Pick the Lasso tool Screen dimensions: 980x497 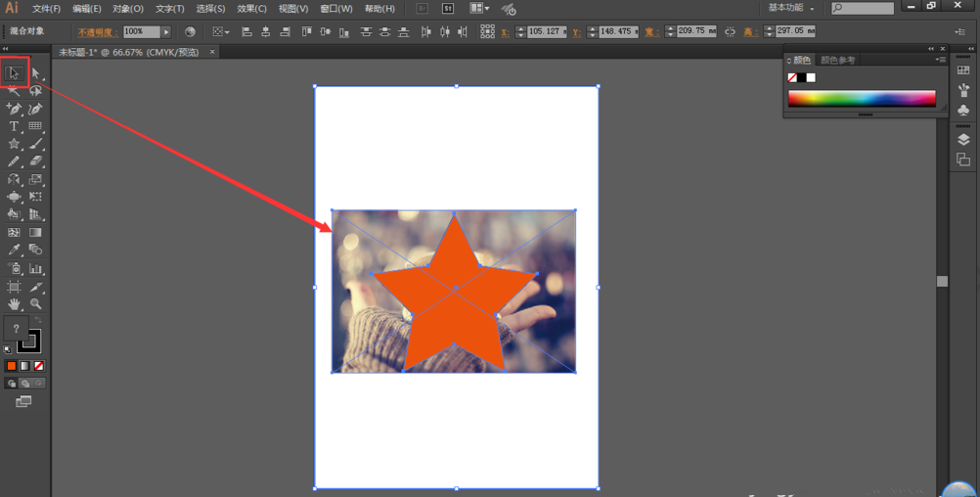[x=35, y=91]
